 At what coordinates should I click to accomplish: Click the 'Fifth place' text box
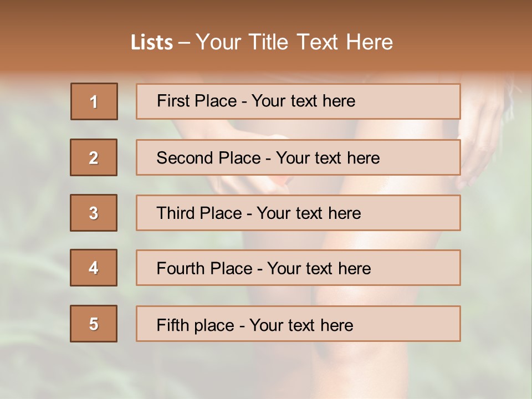pos(298,324)
